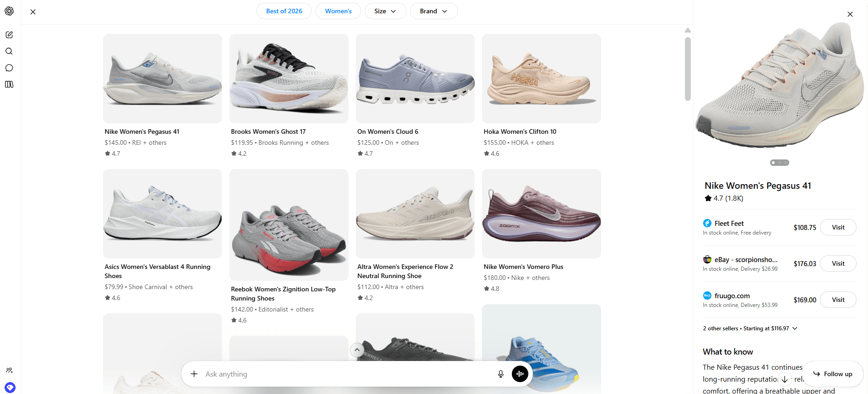Click the scrollbar up arrow
868x394 pixels.
[688, 30]
